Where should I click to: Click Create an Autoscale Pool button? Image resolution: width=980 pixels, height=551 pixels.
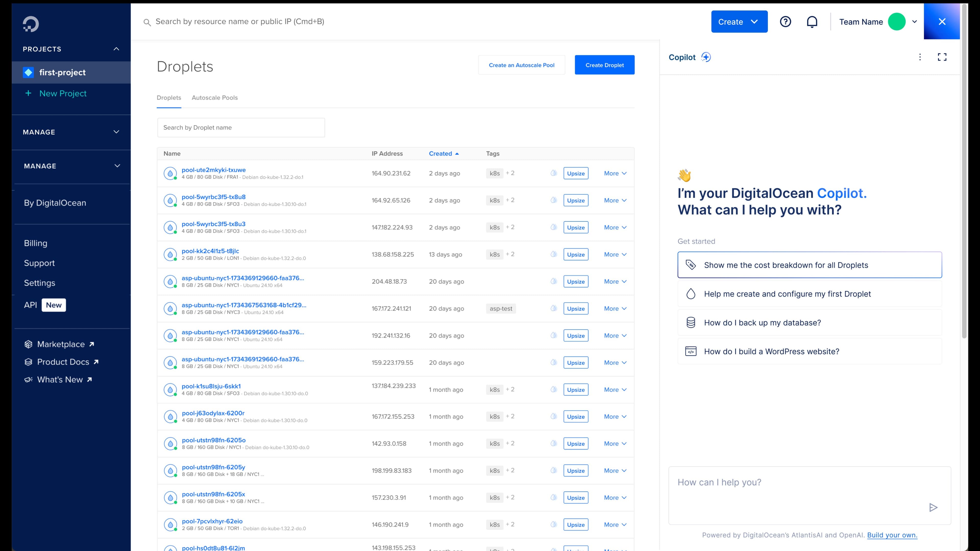pyautogui.click(x=522, y=65)
